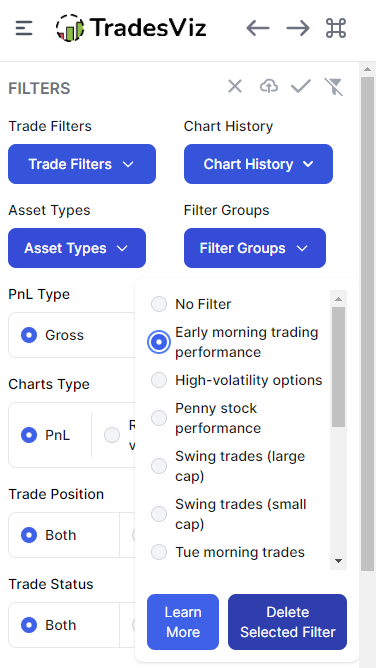Click filter list scrollbar down arrow
376x668 pixels.
click(339, 561)
